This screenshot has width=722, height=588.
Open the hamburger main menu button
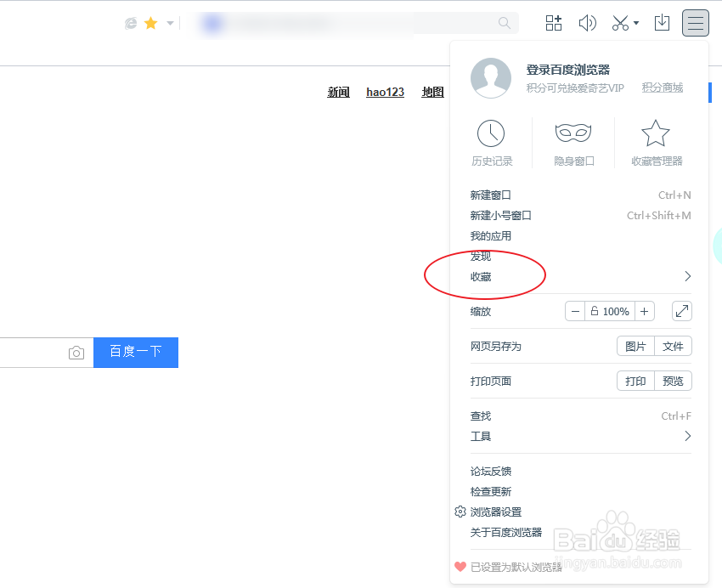696,23
